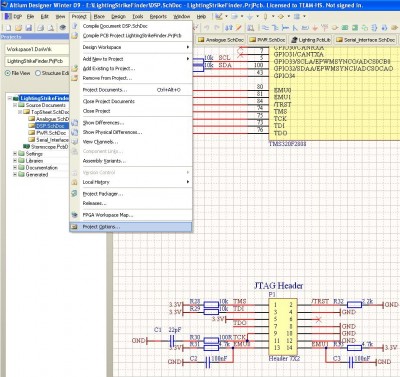The width and height of the screenshot is (400, 377).
Task: Click the Compile Document DSP.SchDoc menu icon
Action: coord(75,26)
